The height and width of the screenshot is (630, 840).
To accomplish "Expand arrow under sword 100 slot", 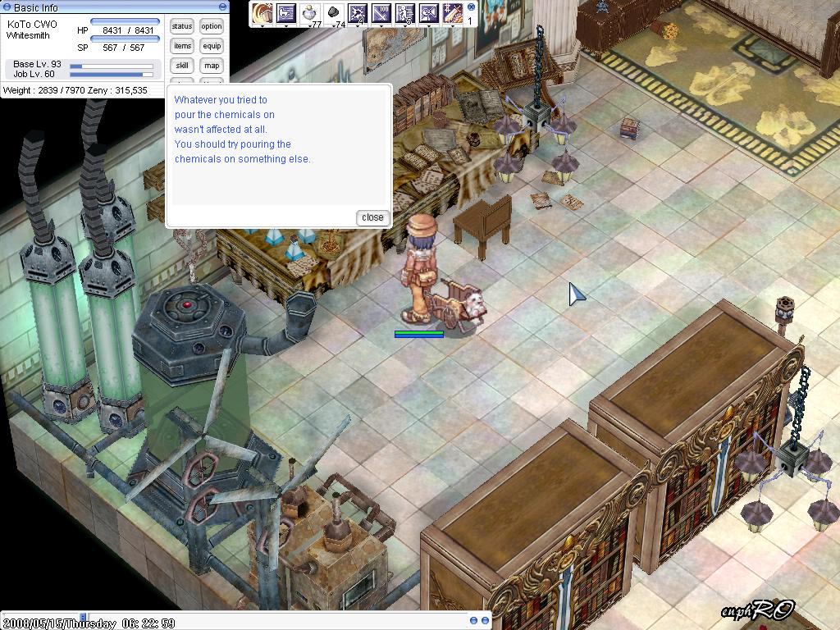I will point(381,25).
